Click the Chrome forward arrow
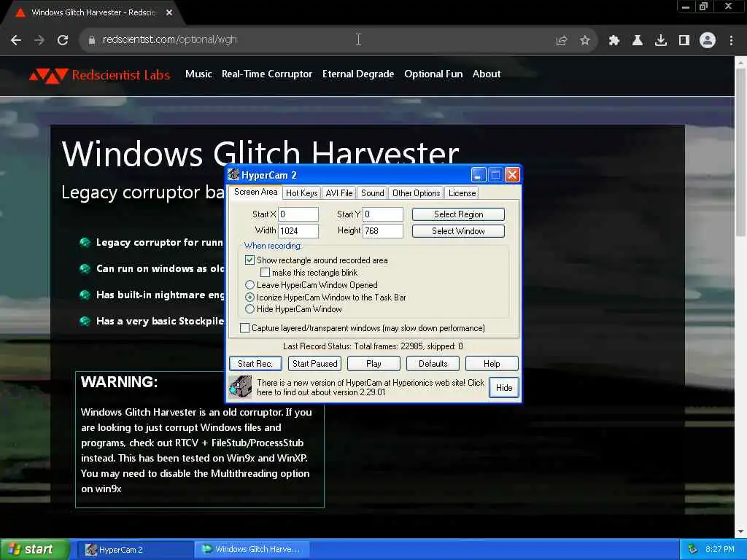The height and width of the screenshot is (560, 747). 39,40
